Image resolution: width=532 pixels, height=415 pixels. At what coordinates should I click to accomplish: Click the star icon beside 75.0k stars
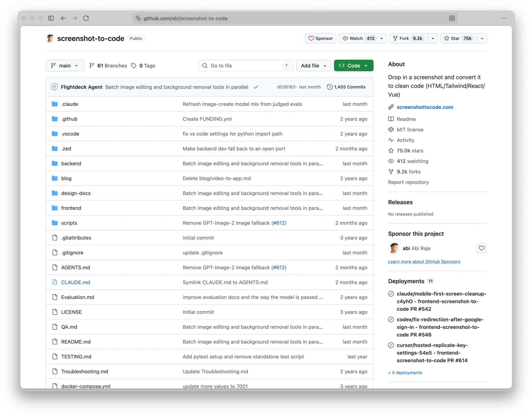[x=391, y=151]
